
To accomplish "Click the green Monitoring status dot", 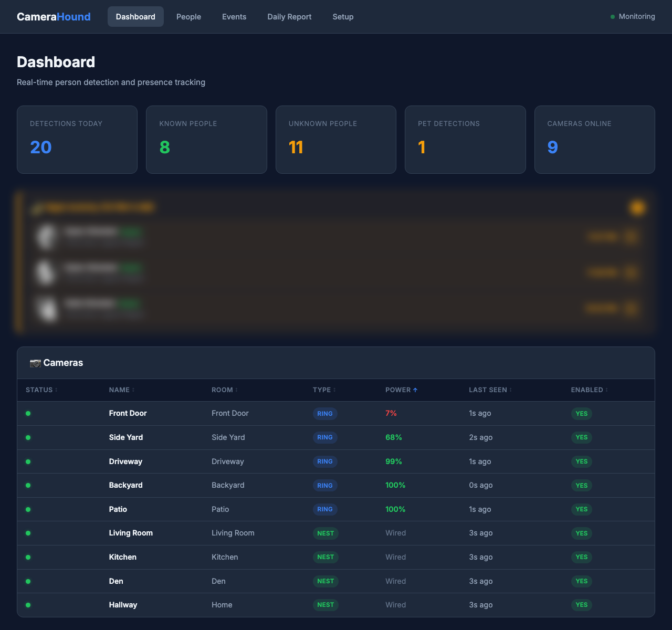I will pyautogui.click(x=613, y=17).
